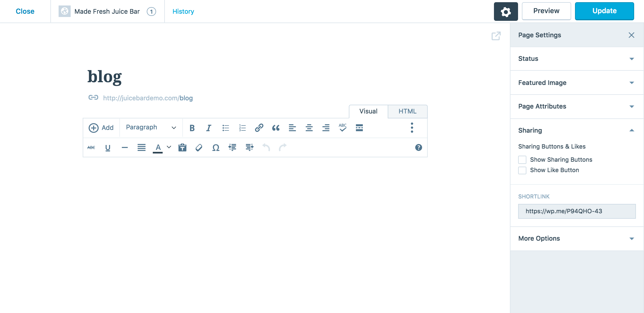The height and width of the screenshot is (313, 644).
Task: Open the text color picker
Action: click(158, 147)
